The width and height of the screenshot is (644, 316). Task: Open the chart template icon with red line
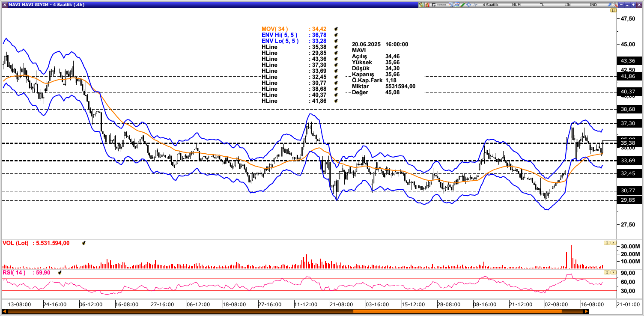coord(457,5)
